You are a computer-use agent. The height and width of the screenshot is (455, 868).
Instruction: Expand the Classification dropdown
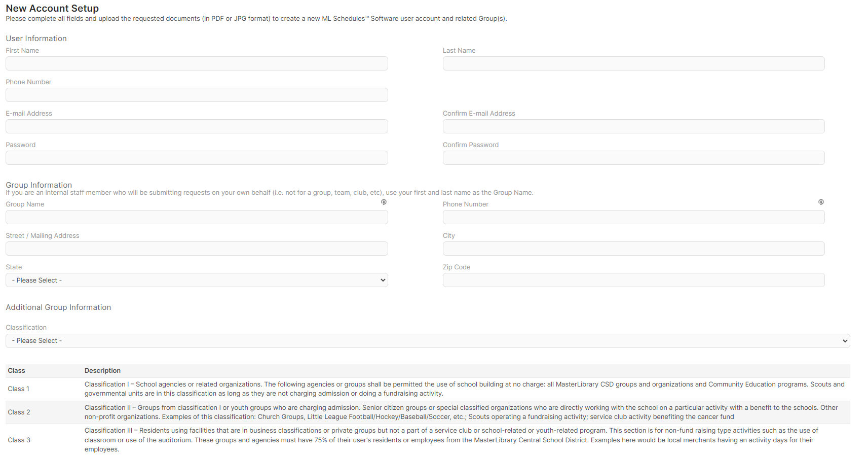pos(428,341)
